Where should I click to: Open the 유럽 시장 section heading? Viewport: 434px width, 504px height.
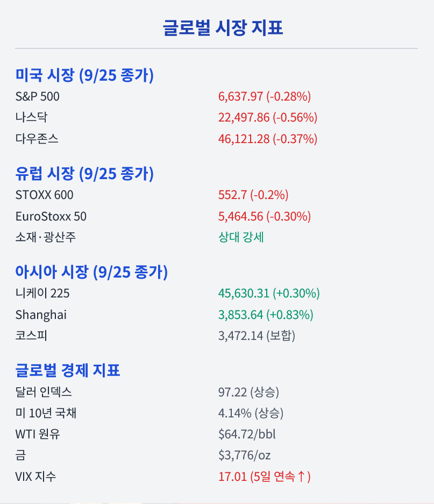tap(84, 174)
